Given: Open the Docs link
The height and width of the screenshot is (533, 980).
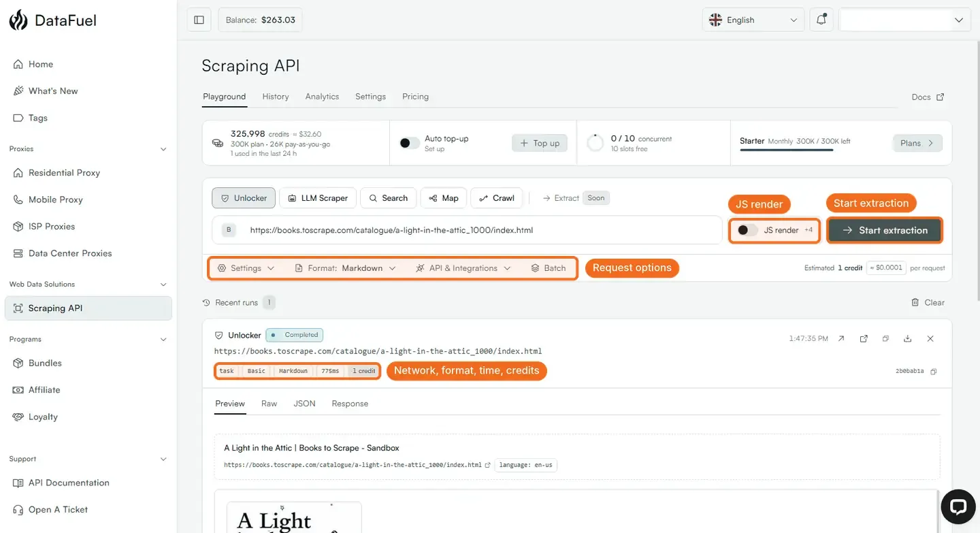Looking at the screenshot, I should pyautogui.click(x=928, y=97).
